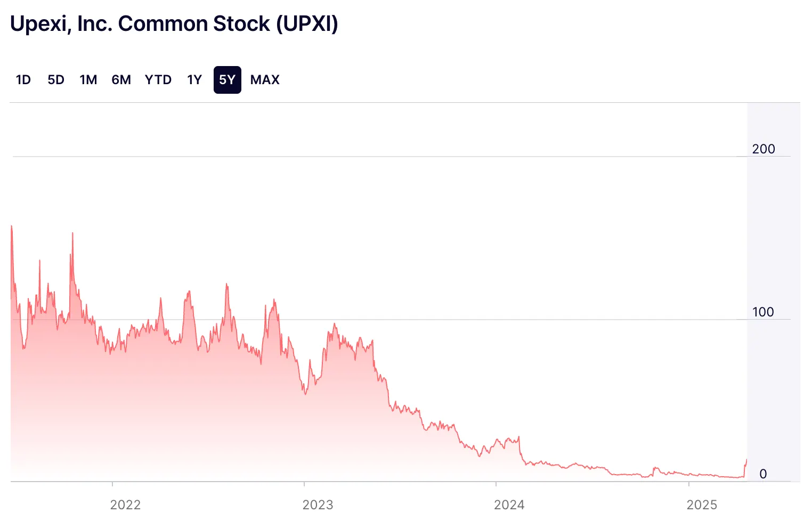This screenshot has height=521, width=812.
Task: Select the 1Y time period
Action: click(x=194, y=79)
